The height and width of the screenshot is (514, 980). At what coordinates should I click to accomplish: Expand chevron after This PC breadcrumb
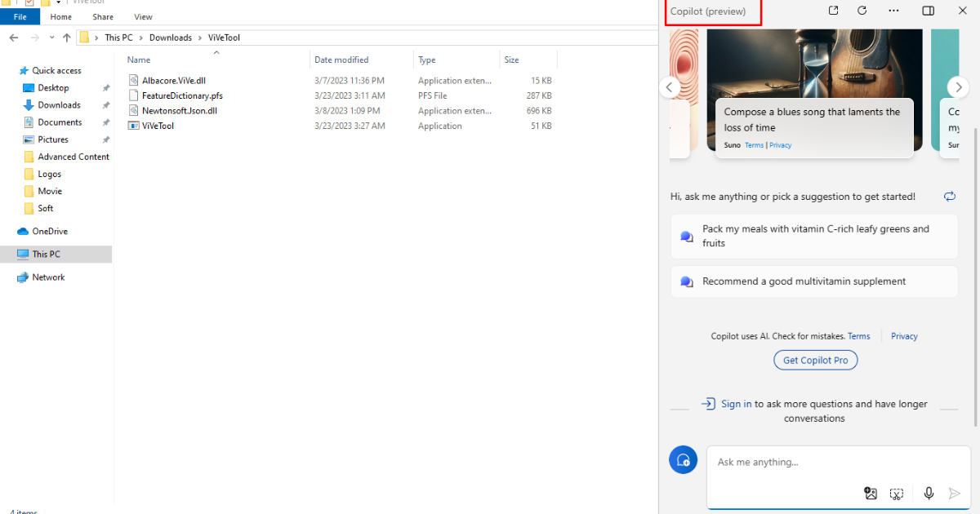140,38
